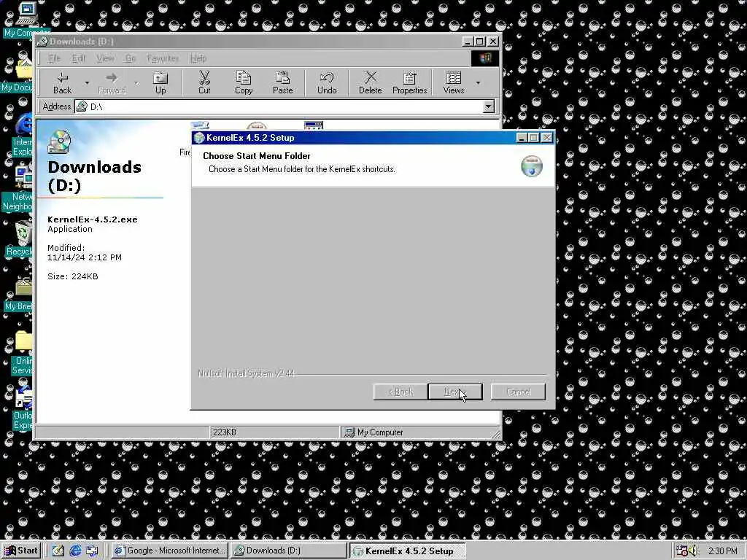Go Up one folder level
This screenshot has height=560, width=747.
pos(160,83)
